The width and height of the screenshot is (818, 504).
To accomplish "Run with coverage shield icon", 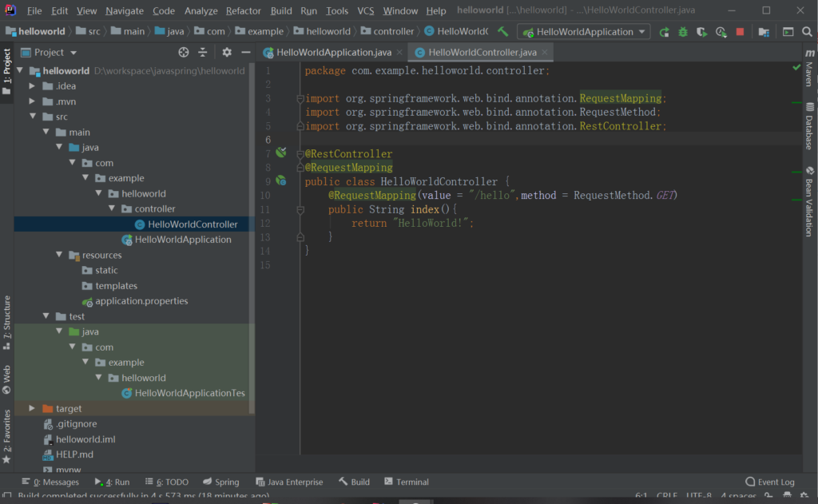I will (701, 32).
